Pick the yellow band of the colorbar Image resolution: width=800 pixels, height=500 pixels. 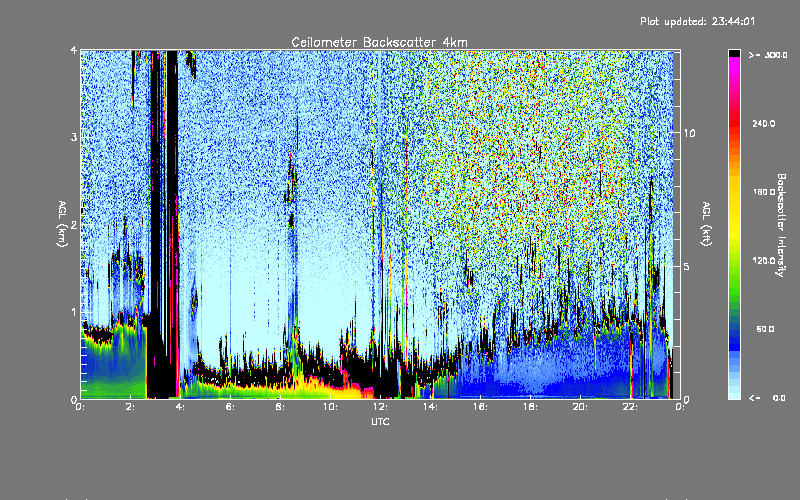point(734,209)
